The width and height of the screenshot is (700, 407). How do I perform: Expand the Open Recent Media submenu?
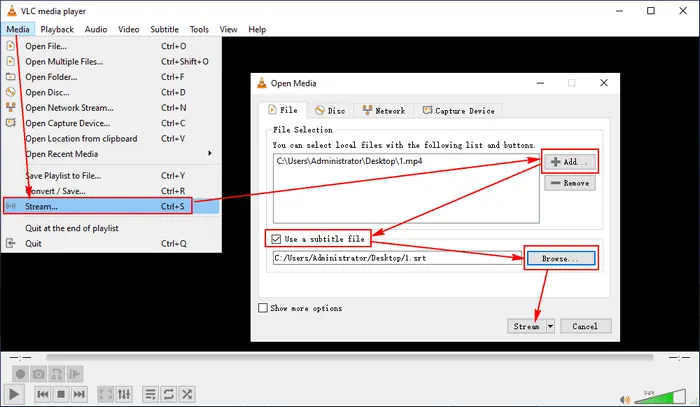(112, 154)
